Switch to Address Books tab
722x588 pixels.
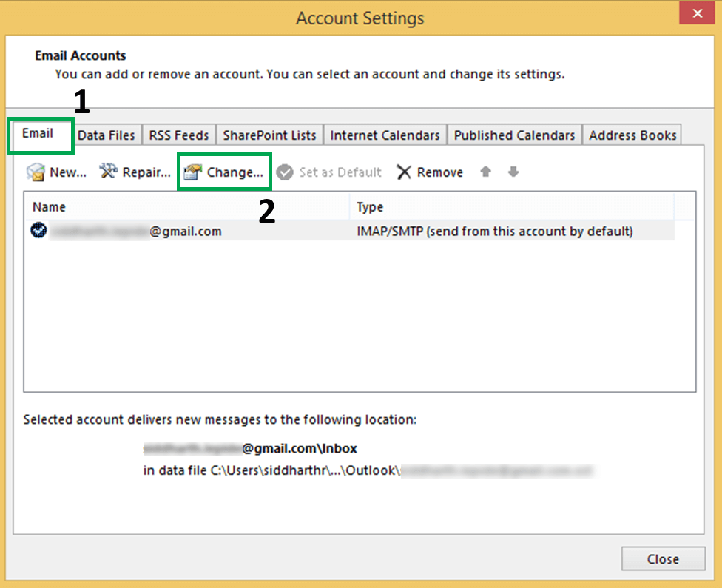click(632, 135)
